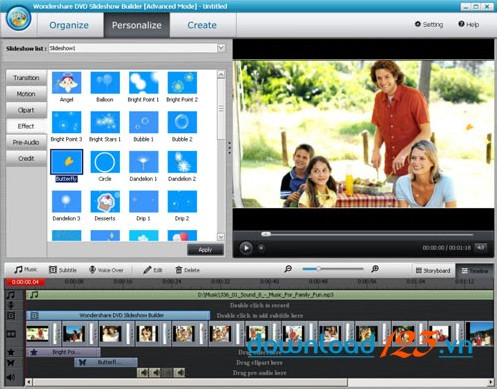Switch to the Transition category

click(x=26, y=78)
